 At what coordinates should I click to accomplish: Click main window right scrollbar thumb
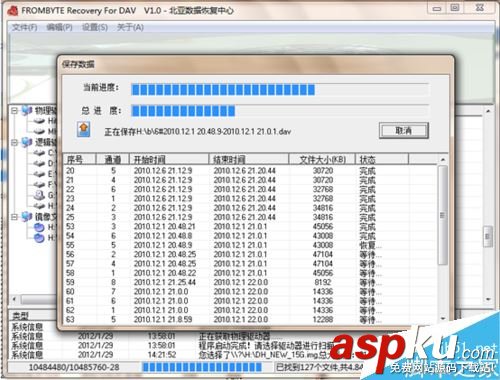tap(488, 236)
